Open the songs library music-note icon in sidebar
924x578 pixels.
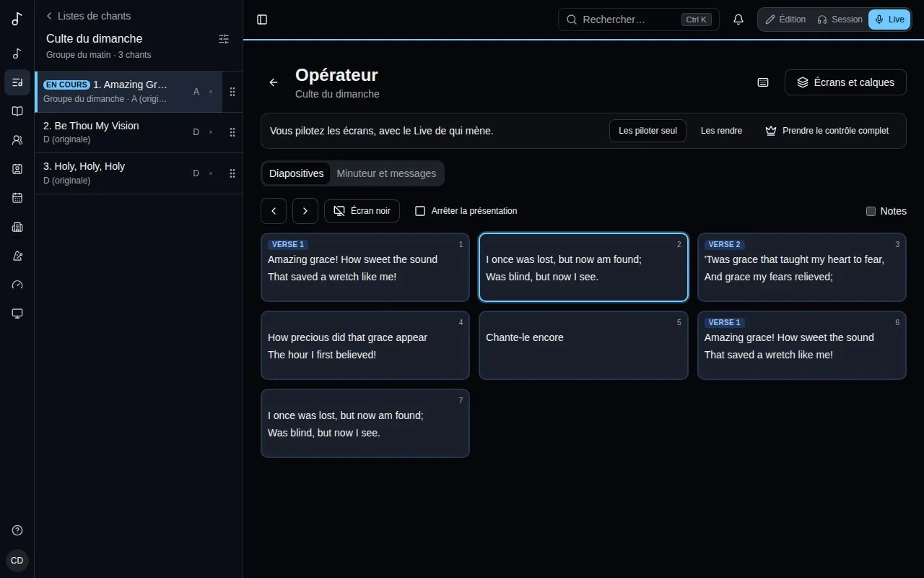[x=17, y=53]
